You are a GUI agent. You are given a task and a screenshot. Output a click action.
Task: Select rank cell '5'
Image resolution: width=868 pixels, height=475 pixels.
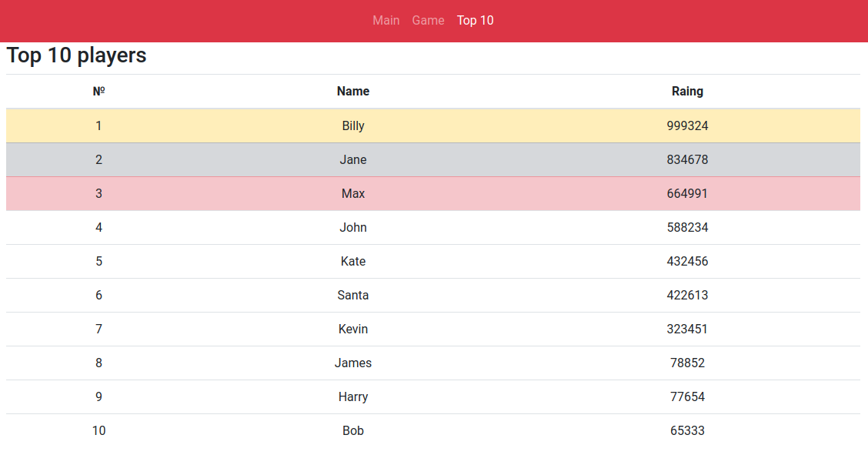[98, 261]
